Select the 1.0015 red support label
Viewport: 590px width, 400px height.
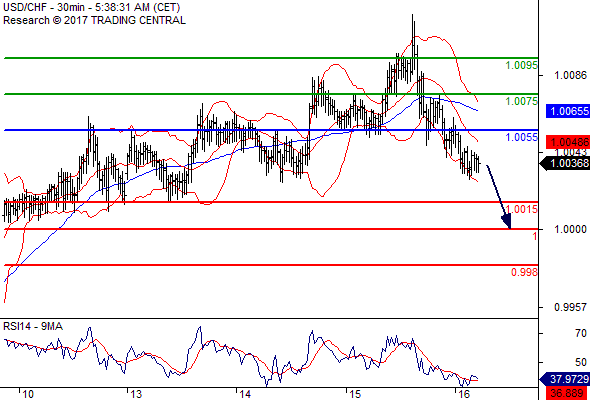tap(522, 210)
